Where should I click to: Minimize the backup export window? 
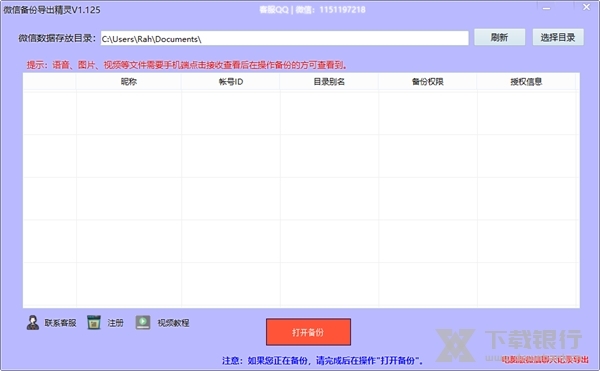pyautogui.click(x=546, y=8)
